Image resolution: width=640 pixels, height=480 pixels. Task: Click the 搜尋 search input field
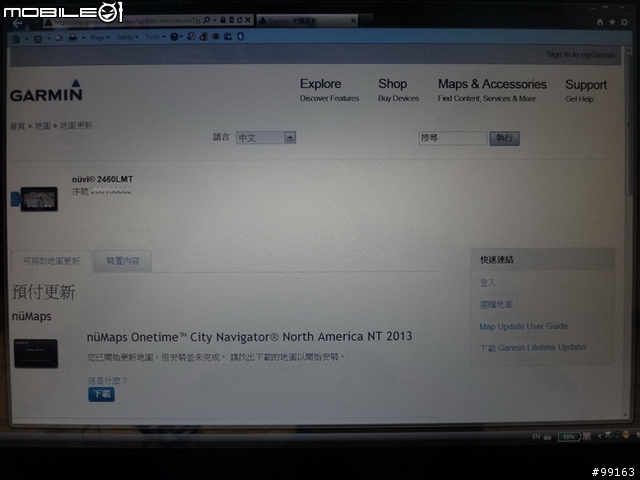[453, 138]
